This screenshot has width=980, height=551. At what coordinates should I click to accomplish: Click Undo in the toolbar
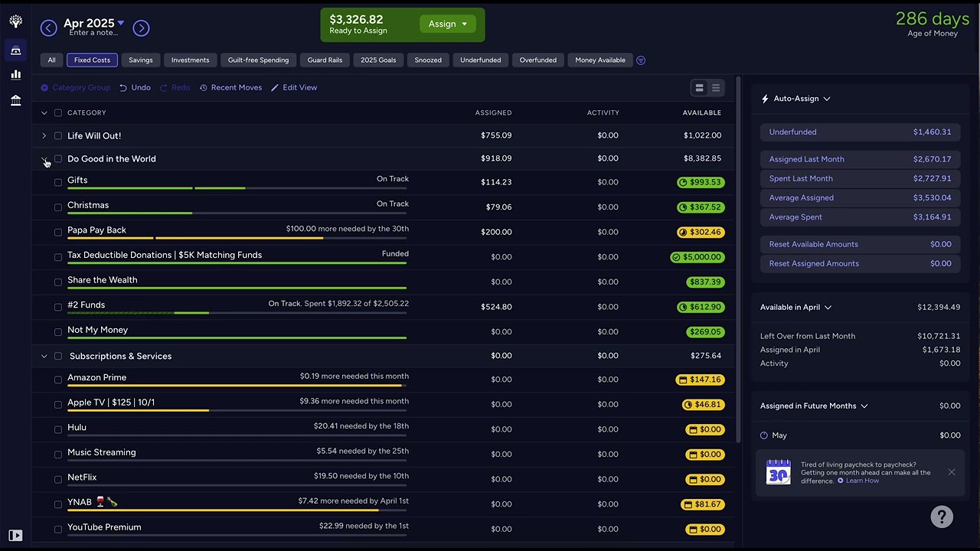(136, 88)
